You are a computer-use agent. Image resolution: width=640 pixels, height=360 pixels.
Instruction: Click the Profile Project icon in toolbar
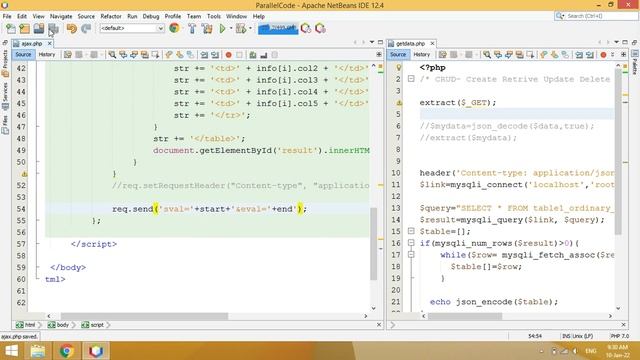click(306, 29)
